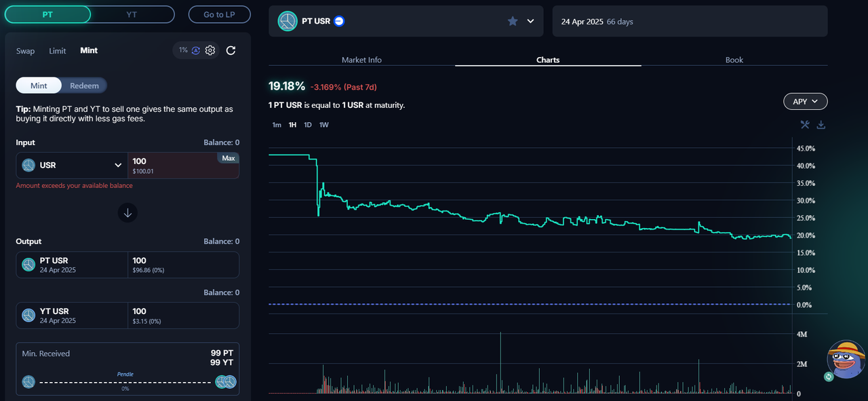This screenshot has height=401, width=868.
Task: Switch to the YT token toggle
Action: point(132,14)
